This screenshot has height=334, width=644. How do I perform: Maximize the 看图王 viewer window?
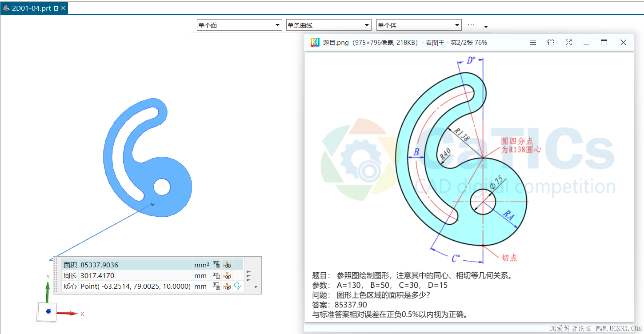604,43
